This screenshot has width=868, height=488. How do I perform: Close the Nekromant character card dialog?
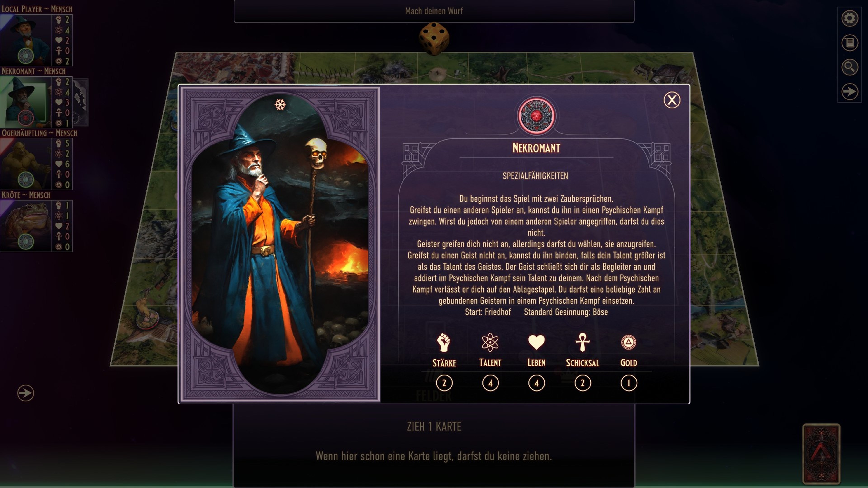click(672, 100)
